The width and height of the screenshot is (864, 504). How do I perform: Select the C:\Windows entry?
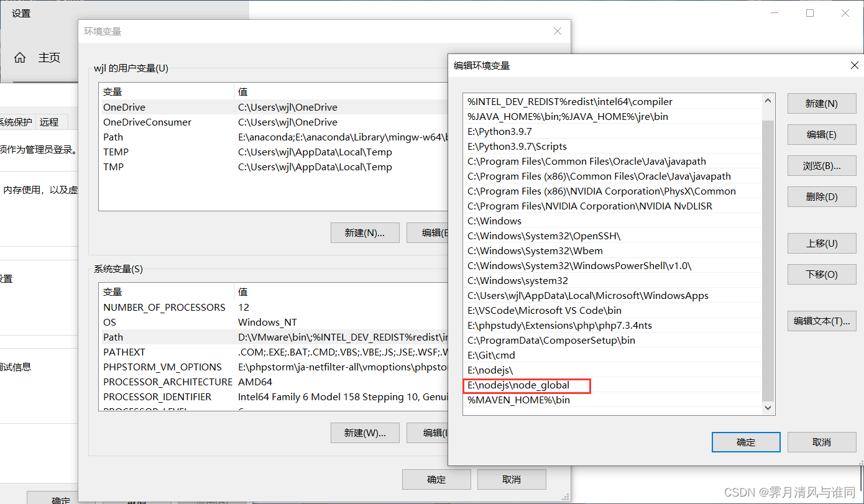click(613, 221)
